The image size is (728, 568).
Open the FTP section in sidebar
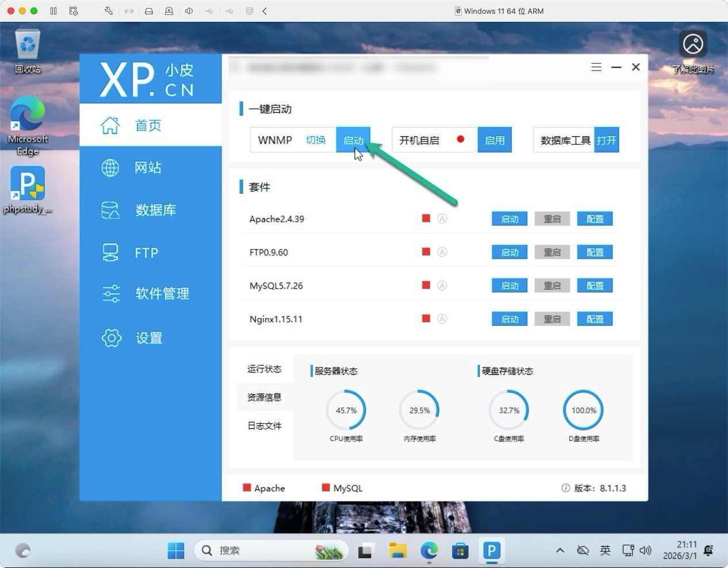click(x=150, y=252)
